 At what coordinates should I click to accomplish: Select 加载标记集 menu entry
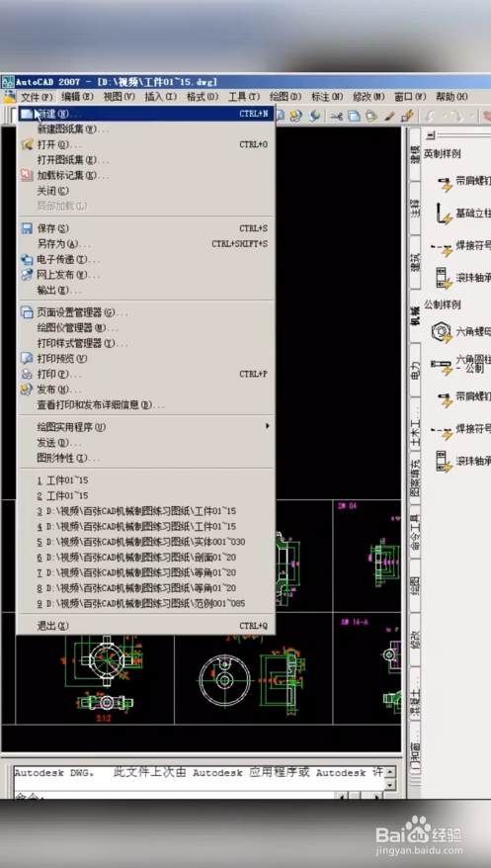pyautogui.click(x=146, y=176)
